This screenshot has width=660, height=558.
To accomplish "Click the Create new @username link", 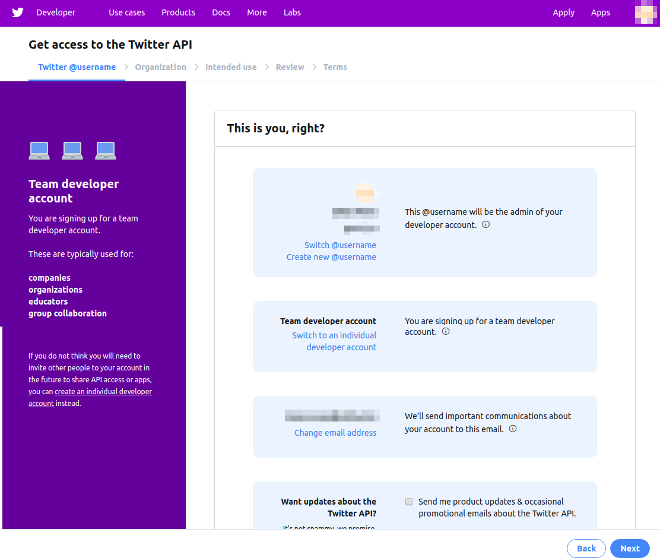I will click(331, 257).
